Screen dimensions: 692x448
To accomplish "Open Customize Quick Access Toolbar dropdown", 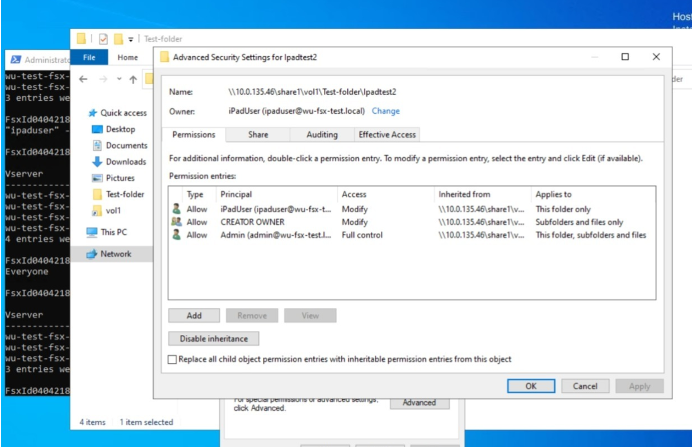I will pos(131,39).
